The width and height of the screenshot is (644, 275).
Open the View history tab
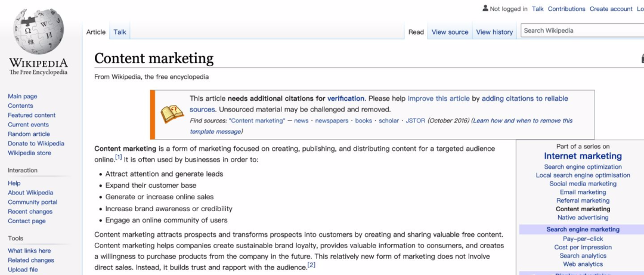(x=494, y=32)
